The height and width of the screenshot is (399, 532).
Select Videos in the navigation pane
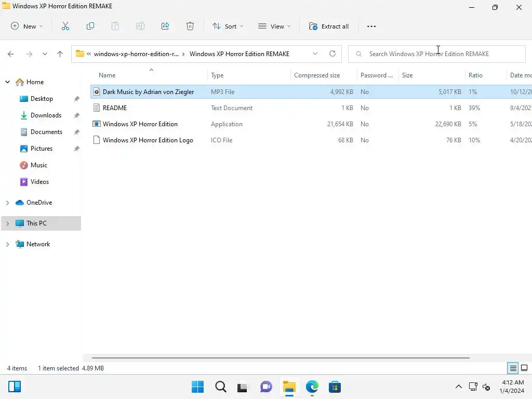coord(39,182)
